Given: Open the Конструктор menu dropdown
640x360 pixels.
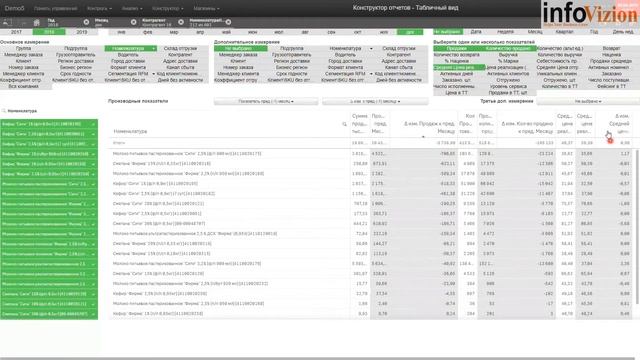Looking at the screenshot, I should point(167,8).
